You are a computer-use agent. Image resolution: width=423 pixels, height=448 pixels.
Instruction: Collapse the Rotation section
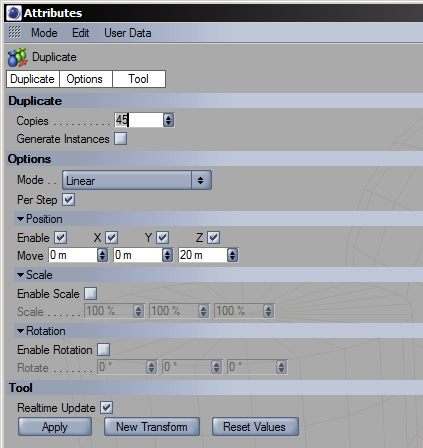(x=20, y=331)
